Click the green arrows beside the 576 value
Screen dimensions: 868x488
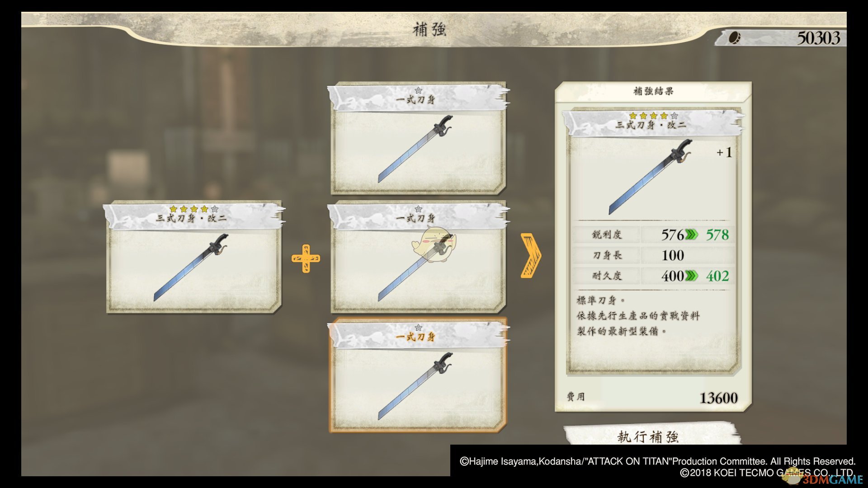(x=692, y=235)
